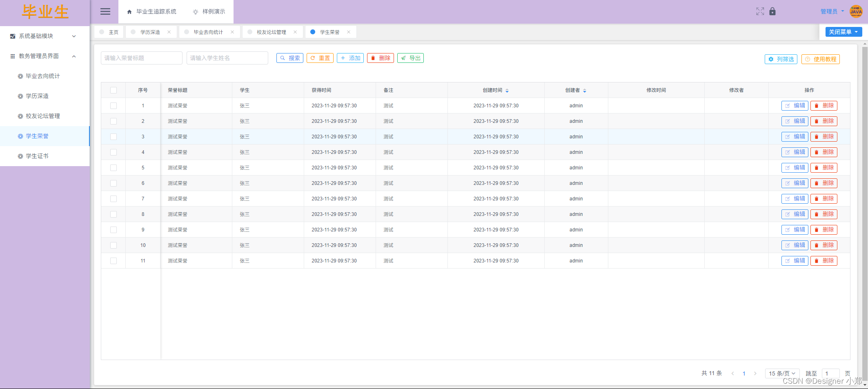Screen dimensions: 868x389
Task: Click the fullscreen expand icon in header
Action: (x=760, y=11)
